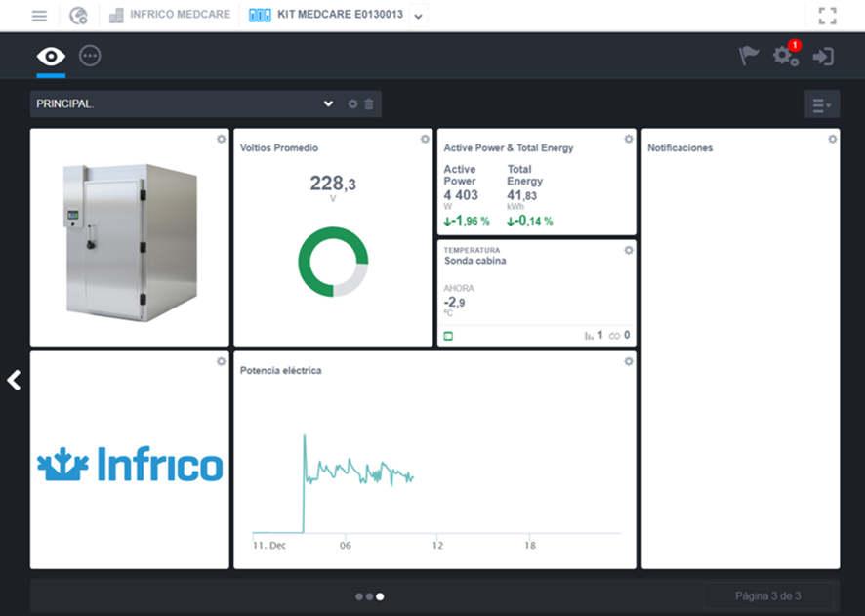This screenshot has width=865, height=616.
Task: Delete the PRINCIPAL dashboard trash icon
Action: pyautogui.click(x=369, y=103)
